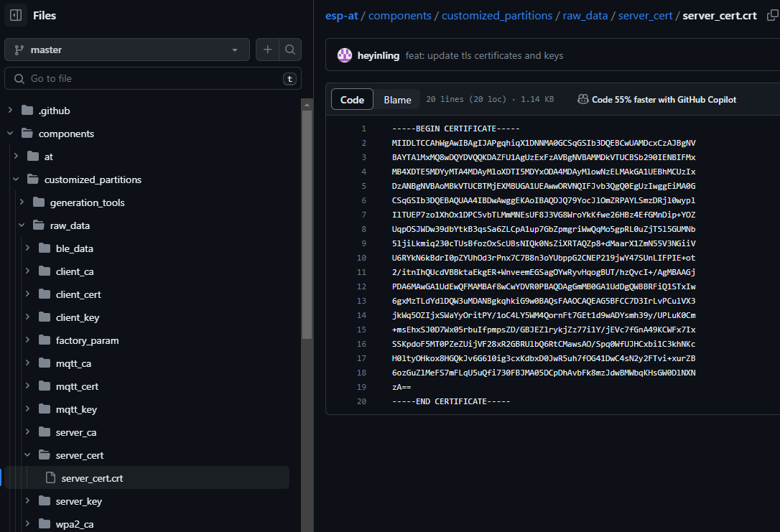
Task: Click the file tree scrollbar thumb
Action: pyautogui.click(x=307, y=225)
